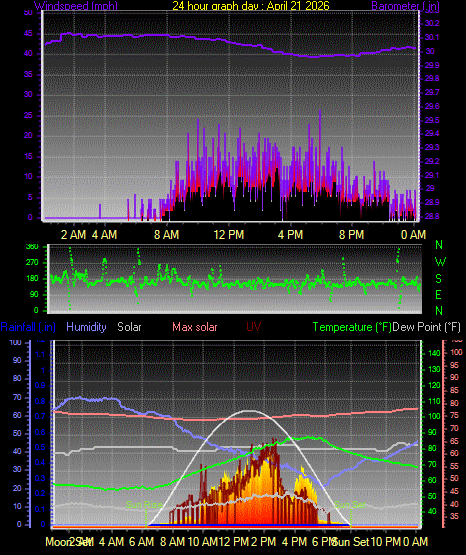Click the 30.2 barometer axis value
The height and width of the screenshot is (555, 466).
432,23
